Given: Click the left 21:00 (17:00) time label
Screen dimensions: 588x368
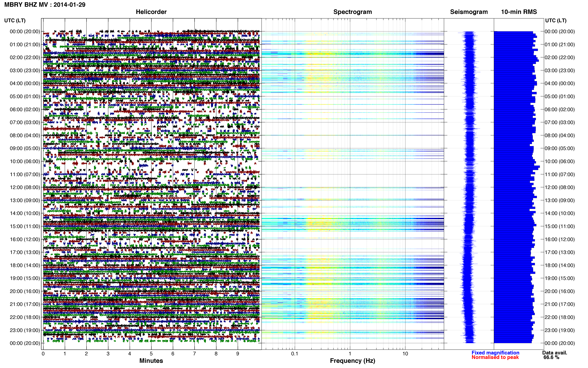Looking at the screenshot, I should point(25,304).
